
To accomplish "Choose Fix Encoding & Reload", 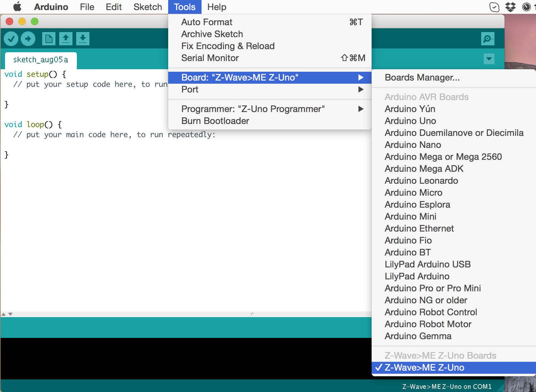I will (270, 46).
